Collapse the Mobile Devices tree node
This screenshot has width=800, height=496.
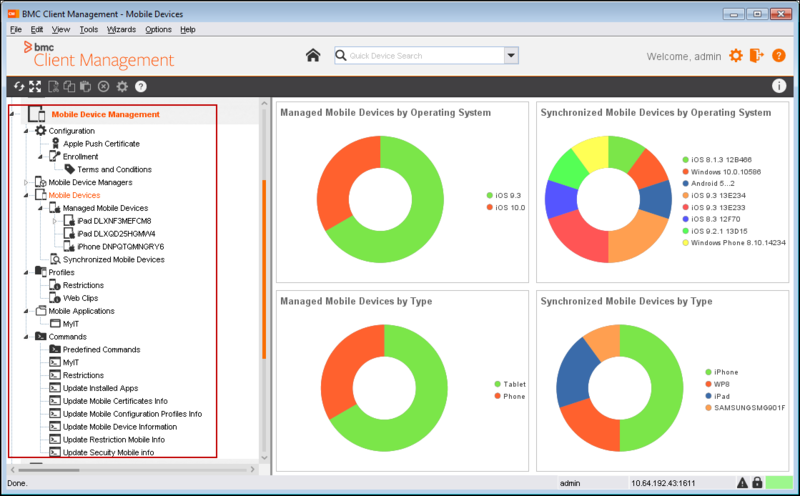(26, 195)
